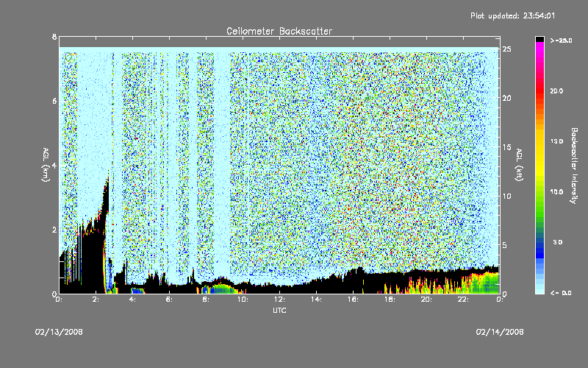Select the '10:' hour tick on the UTC axis
Screen dimensions: 588x368
[243, 300]
